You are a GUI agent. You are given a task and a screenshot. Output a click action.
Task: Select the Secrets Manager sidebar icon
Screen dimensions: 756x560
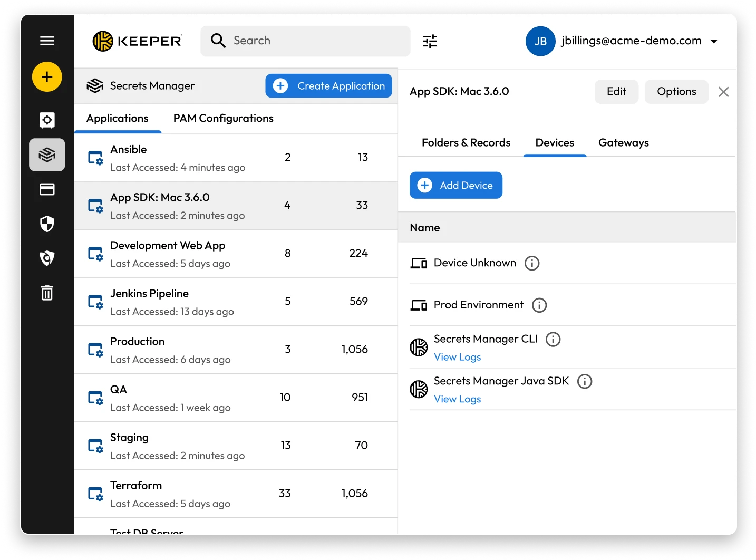click(x=47, y=155)
